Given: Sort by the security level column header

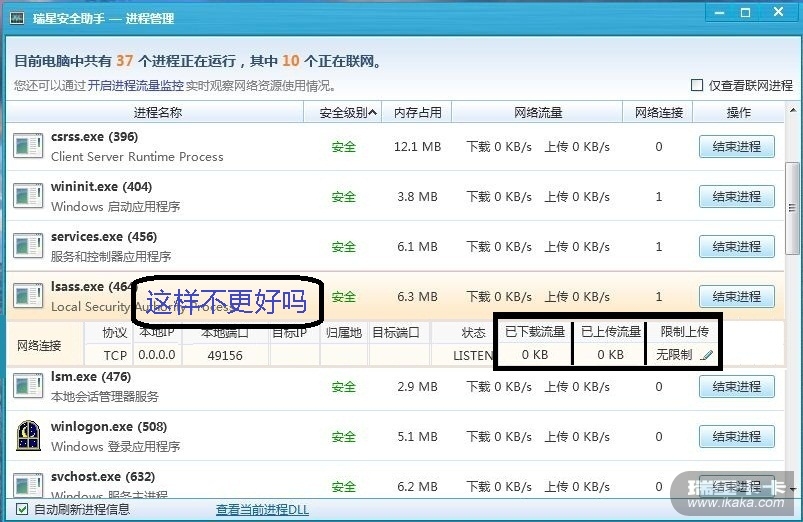Looking at the screenshot, I should point(343,112).
